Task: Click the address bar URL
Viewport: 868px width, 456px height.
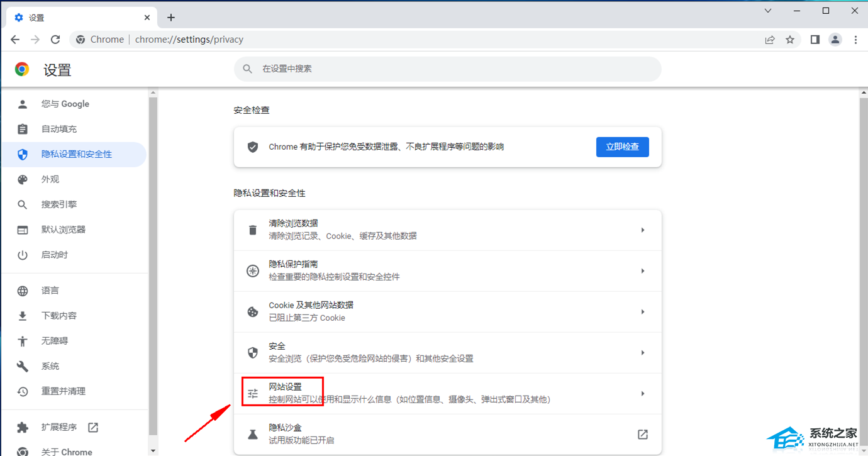Action: (189, 40)
